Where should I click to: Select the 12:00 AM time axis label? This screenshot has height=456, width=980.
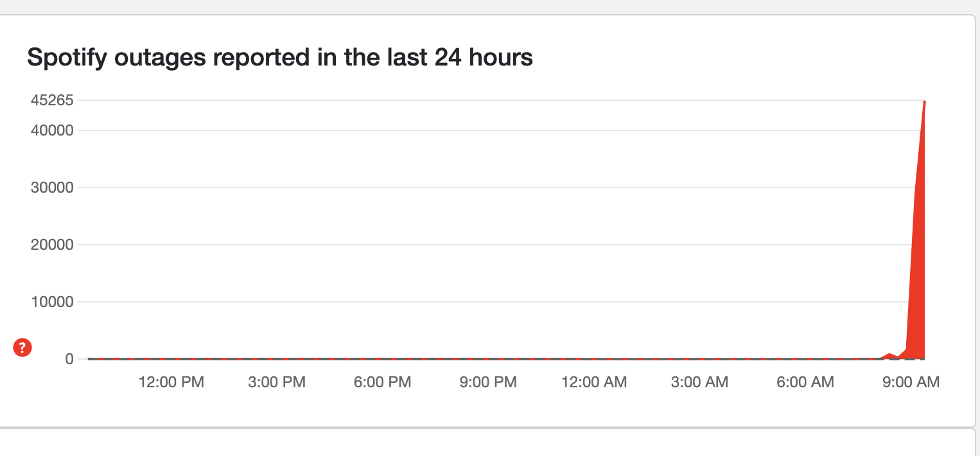(x=594, y=383)
